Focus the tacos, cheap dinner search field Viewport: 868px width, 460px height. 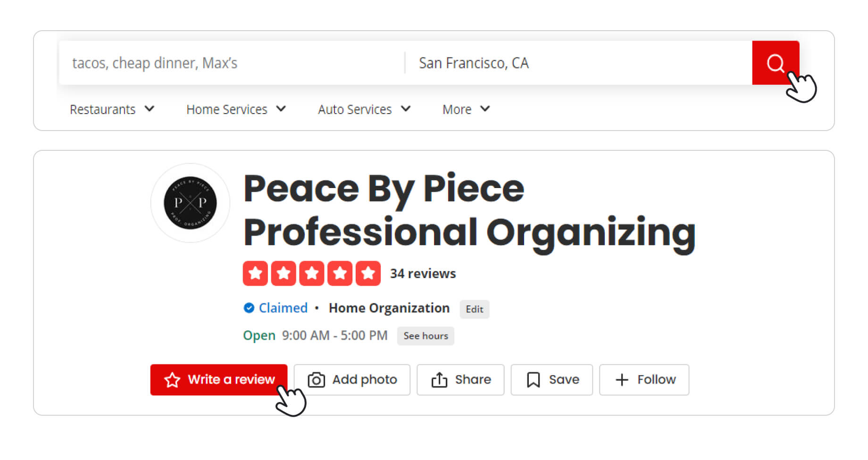231,63
